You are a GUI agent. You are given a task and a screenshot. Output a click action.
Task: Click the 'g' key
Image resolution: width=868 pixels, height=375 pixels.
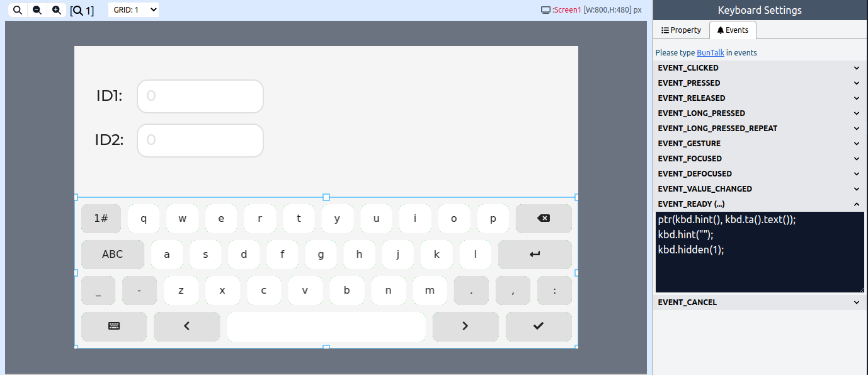coord(321,255)
